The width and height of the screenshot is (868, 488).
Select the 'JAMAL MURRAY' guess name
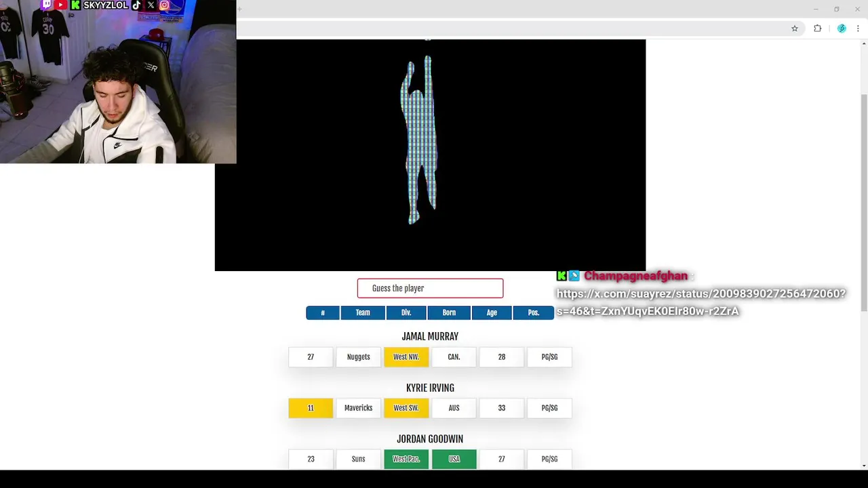tap(430, 336)
